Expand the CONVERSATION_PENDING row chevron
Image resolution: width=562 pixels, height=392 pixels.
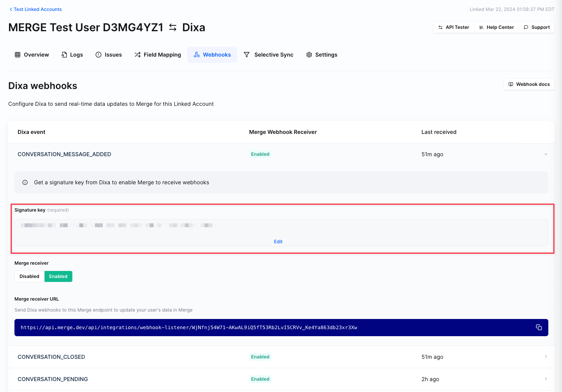point(546,379)
